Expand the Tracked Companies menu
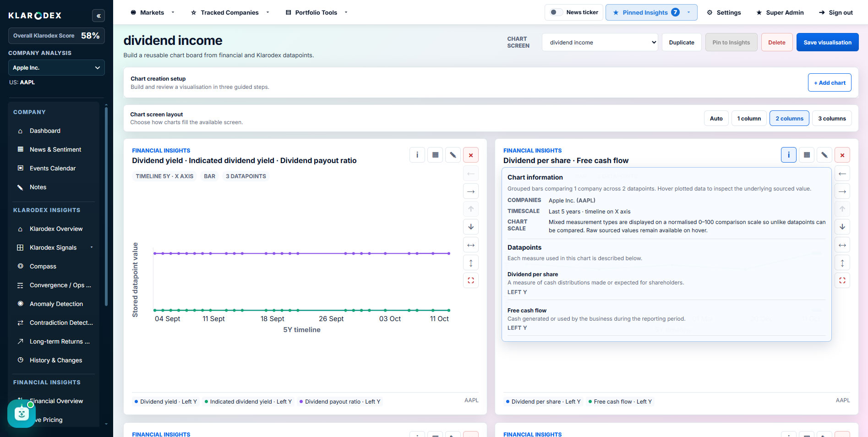The width and height of the screenshot is (868, 437). pyautogui.click(x=229, y=12)
